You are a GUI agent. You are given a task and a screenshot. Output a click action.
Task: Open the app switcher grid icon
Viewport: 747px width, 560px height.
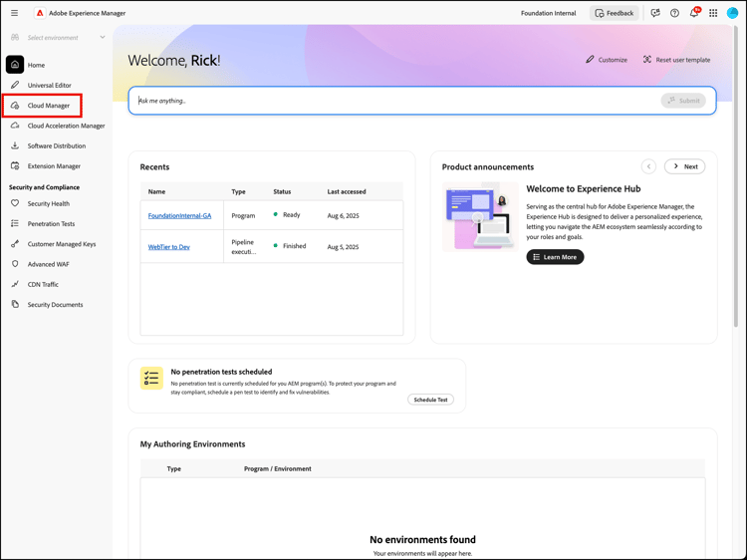pos(713,13)
